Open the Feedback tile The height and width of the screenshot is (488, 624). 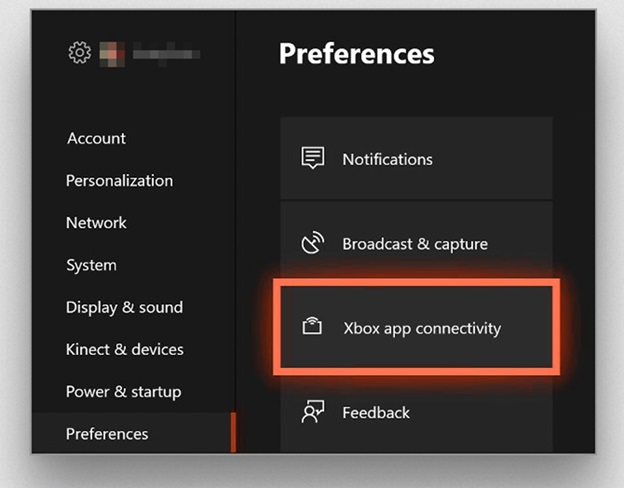point(416,412)
